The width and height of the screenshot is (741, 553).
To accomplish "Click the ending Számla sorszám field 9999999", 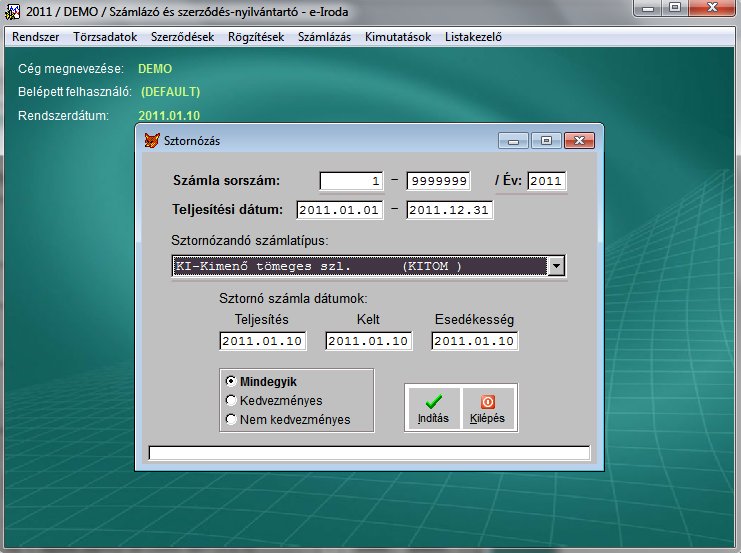I will tap(438, 181).
